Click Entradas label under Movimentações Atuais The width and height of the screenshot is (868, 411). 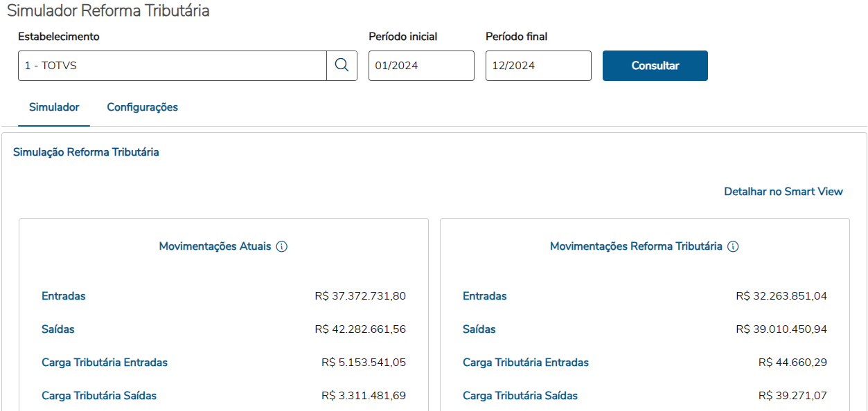pyautogui.click(x=64, y=296)
